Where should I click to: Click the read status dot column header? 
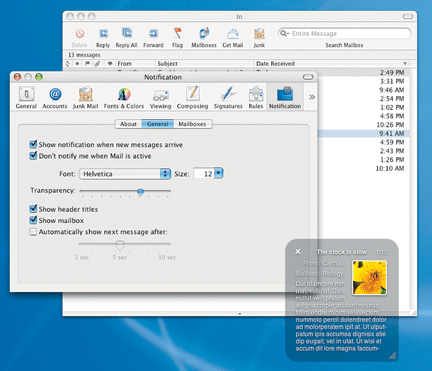pos(77,63)
